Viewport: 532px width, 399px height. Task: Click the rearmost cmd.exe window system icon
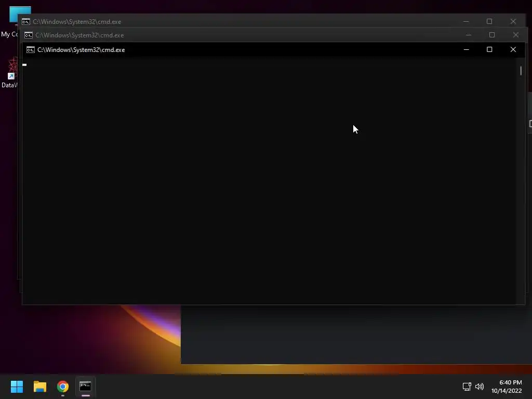pos(26,22)
